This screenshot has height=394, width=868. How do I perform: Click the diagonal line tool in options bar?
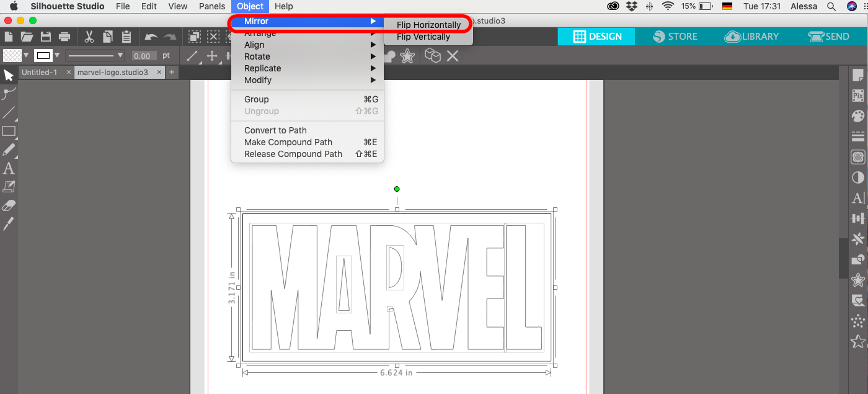point(192,56)
